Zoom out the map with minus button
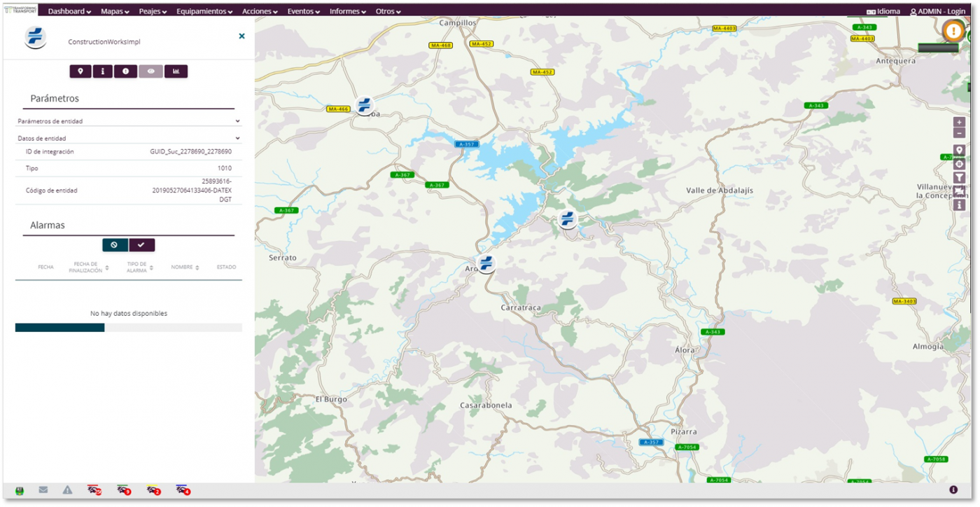 (960, 133)
